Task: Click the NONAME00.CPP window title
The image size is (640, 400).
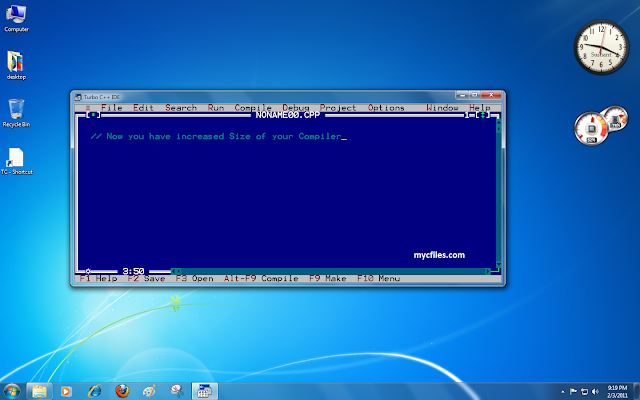Action: point(288,115)
